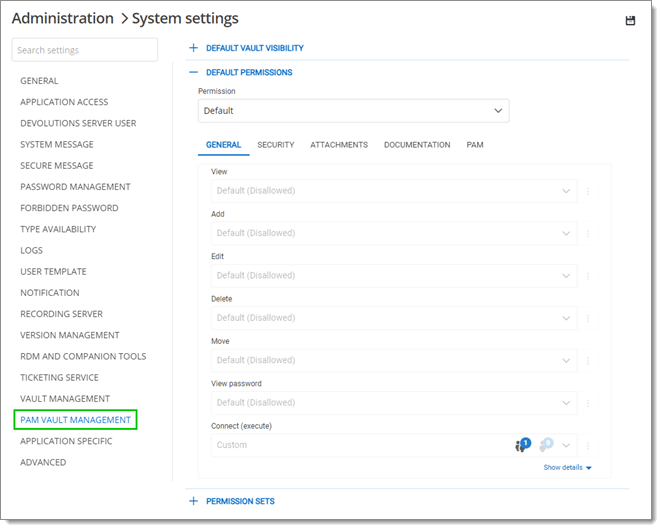Screen dimensions: 662x530
Task: Open the three-dot menu beside Move
Action: point(588,361)
